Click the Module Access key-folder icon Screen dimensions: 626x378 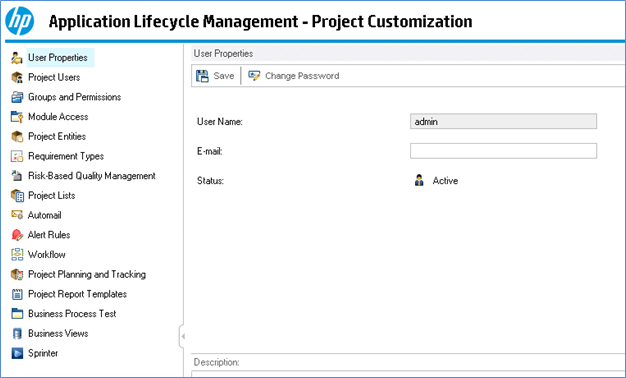17,117
